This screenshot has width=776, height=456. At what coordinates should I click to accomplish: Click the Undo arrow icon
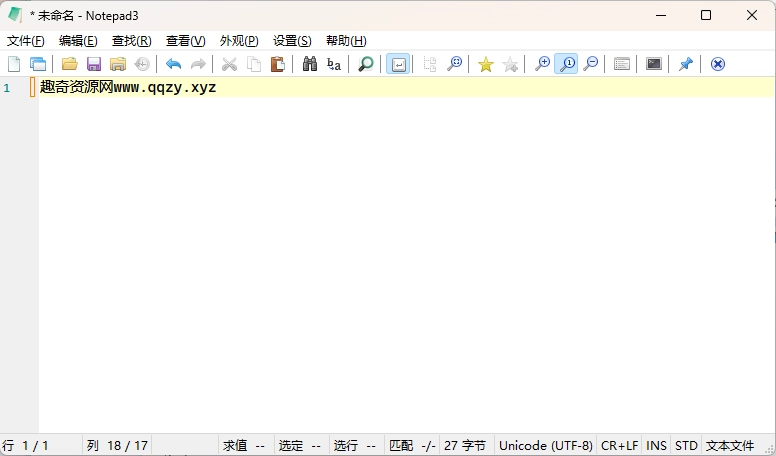[173, 64]
